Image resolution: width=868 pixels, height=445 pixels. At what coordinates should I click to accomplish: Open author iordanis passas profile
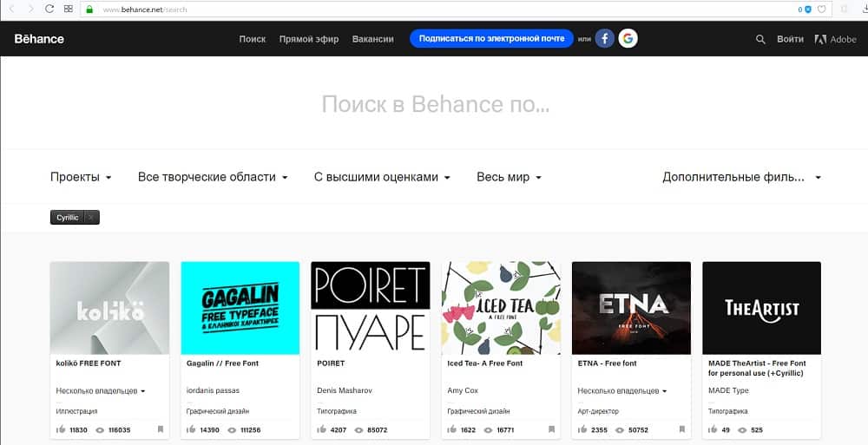click(214, 390)
